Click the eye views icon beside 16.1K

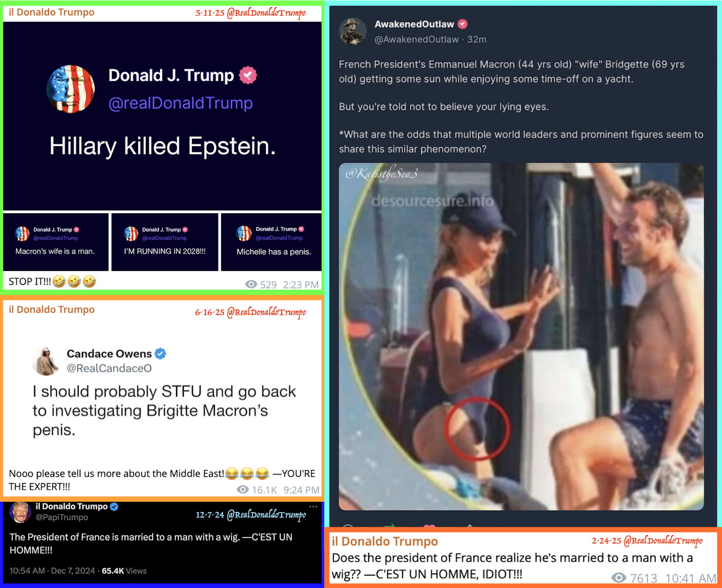click(x=243, y=490)
